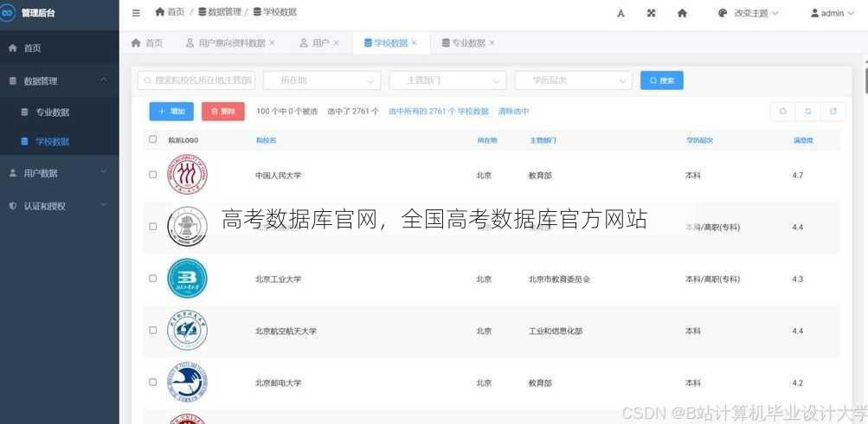Open the admin account dropdown
Screen dimensions: 868x424
(x=833, y=13)
